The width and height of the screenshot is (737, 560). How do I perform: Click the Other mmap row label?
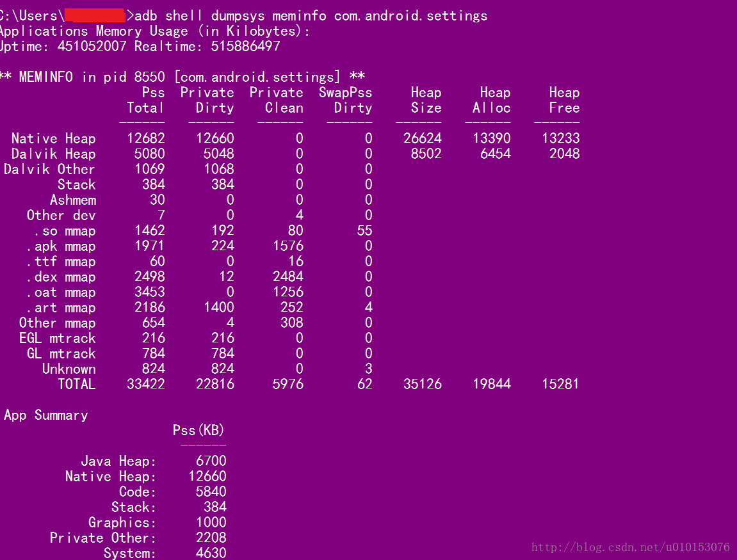coord(58,323)
